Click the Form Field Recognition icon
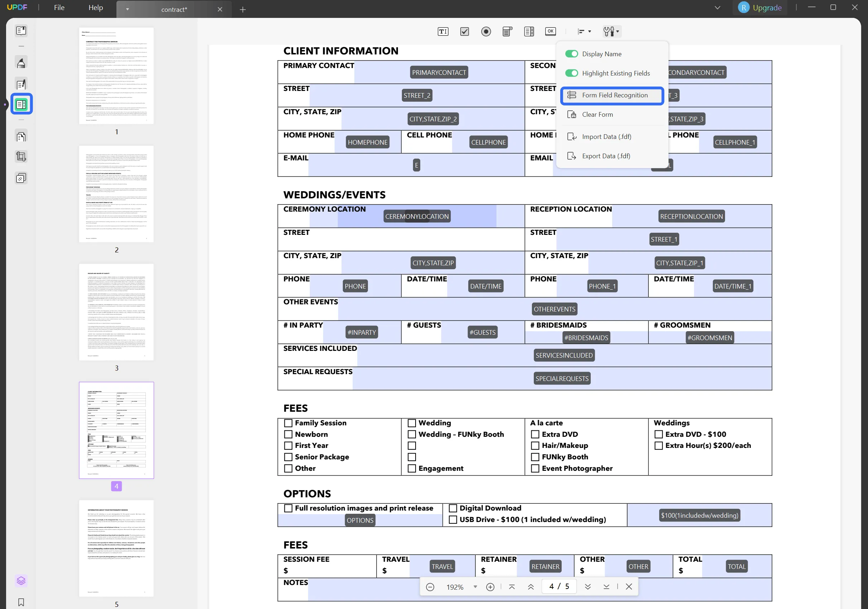868x609 pixels. click(571, 95)
